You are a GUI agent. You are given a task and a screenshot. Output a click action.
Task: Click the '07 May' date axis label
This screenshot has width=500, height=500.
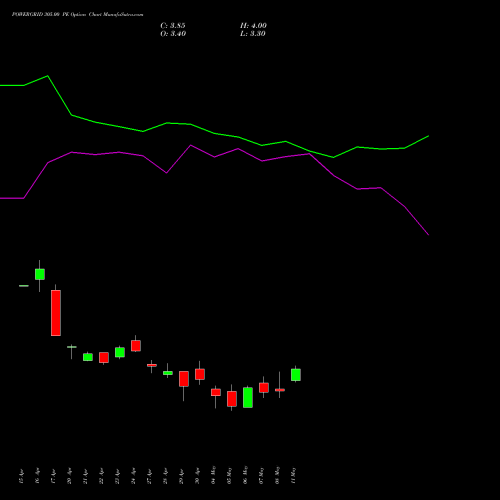pos(261,475)
